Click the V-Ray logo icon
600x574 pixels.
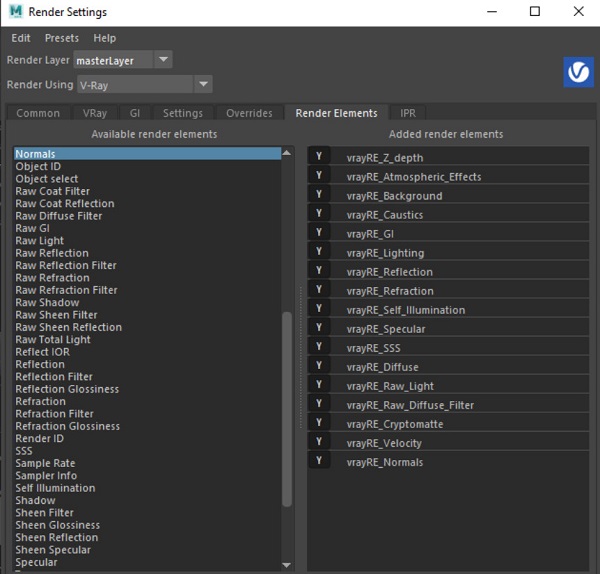pyautogui.click(x=579, y=73)
